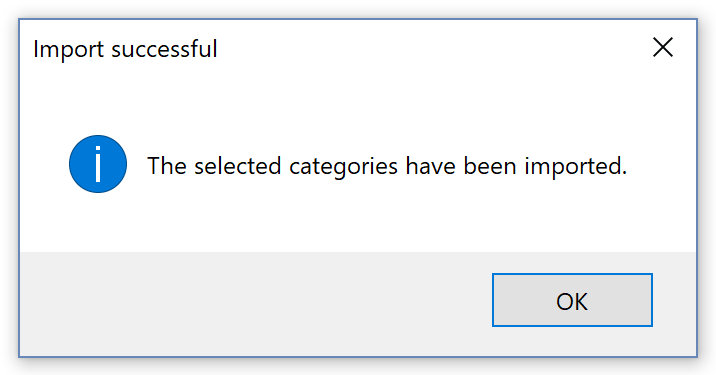This screenshot has height=375, width=716.
Task: Acknowledge import success via OK
Action: 572,300
